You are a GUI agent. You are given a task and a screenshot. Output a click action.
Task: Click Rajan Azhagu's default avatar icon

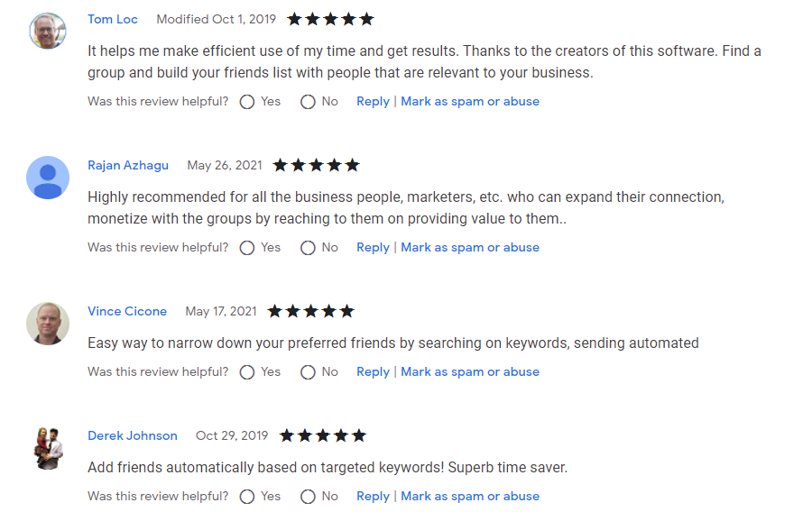pyautogui.click(x=48, y=178)
